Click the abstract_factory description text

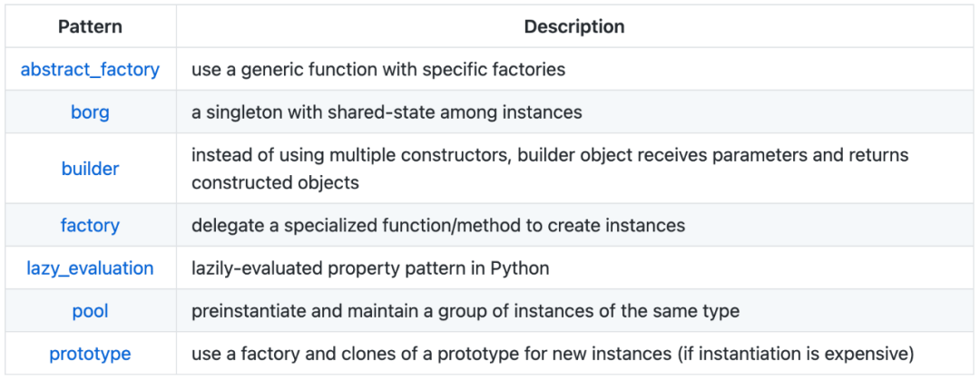(x=378, y=70)
